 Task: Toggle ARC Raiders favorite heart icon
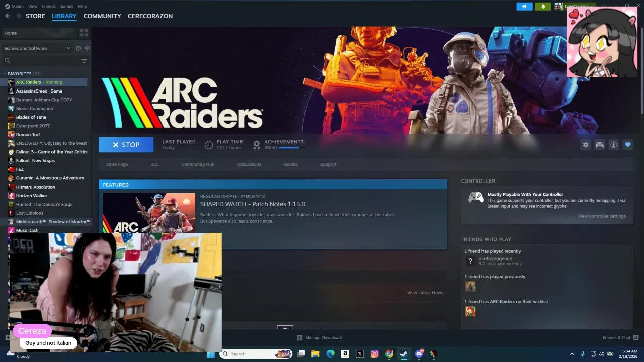628,145
